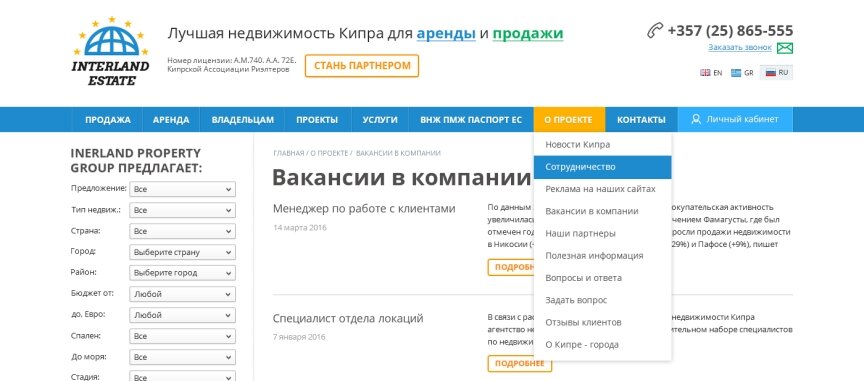Select Вопросы и ответа menu entry
The height and width of the screenshot is (381, 864).
pyautogui.click(x=602, y=278)
